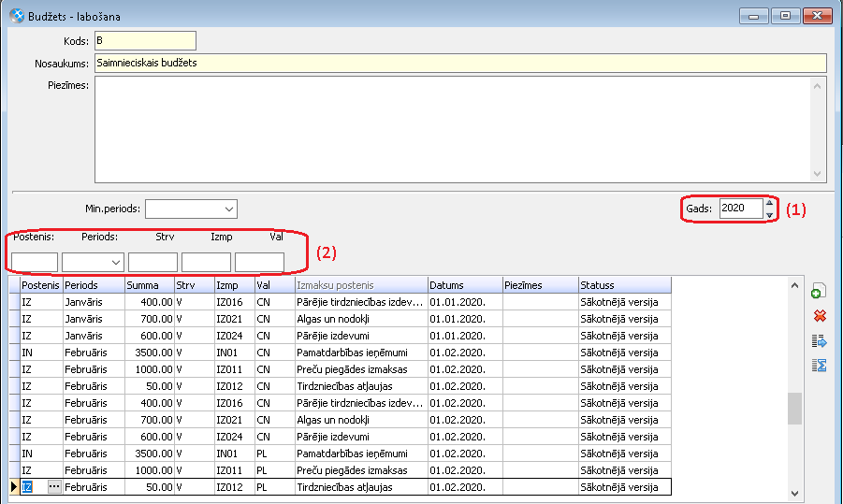The width and height of the screenshot is (843, 504).
Task: Click the Postenis filter input box
Action: click(x=35, y=263)
